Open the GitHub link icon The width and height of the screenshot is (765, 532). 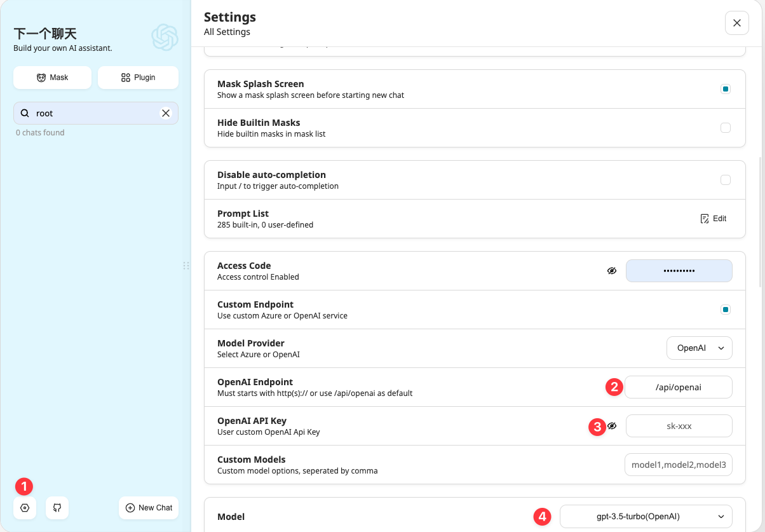[57, 508]
